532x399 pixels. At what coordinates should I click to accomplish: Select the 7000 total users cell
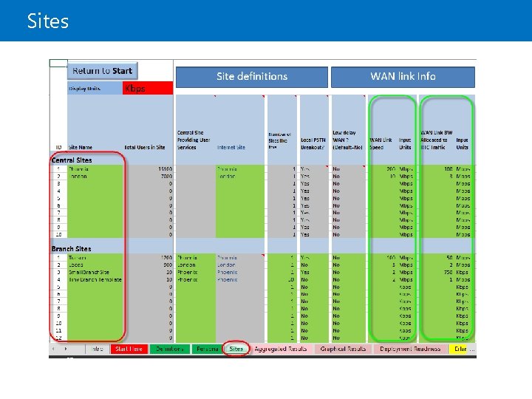point(149,177)
